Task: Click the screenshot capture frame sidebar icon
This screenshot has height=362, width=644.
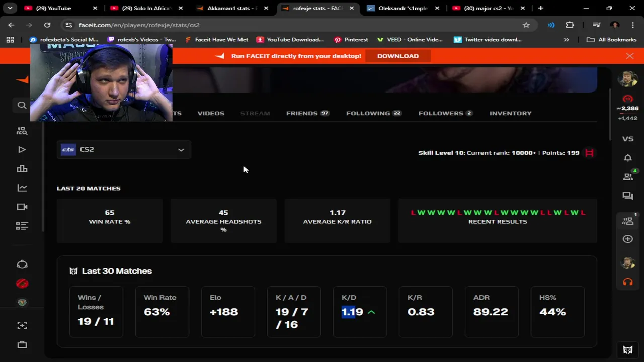Action: coord(22,326)
